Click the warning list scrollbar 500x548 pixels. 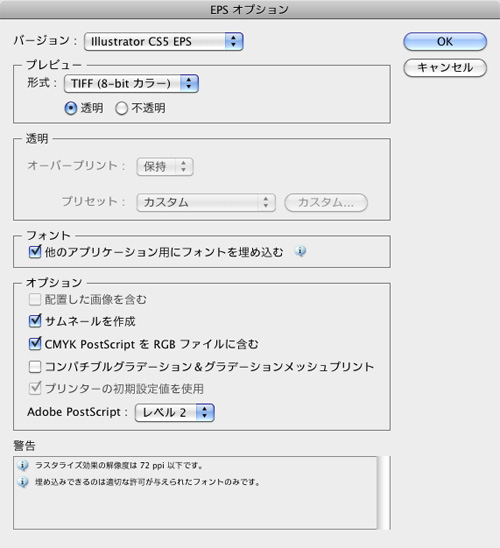click(384, 493)
